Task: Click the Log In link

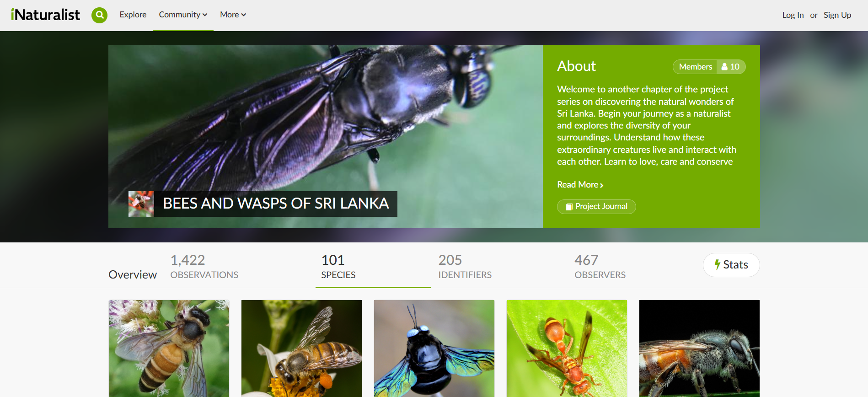Action: tap(793, 15)
